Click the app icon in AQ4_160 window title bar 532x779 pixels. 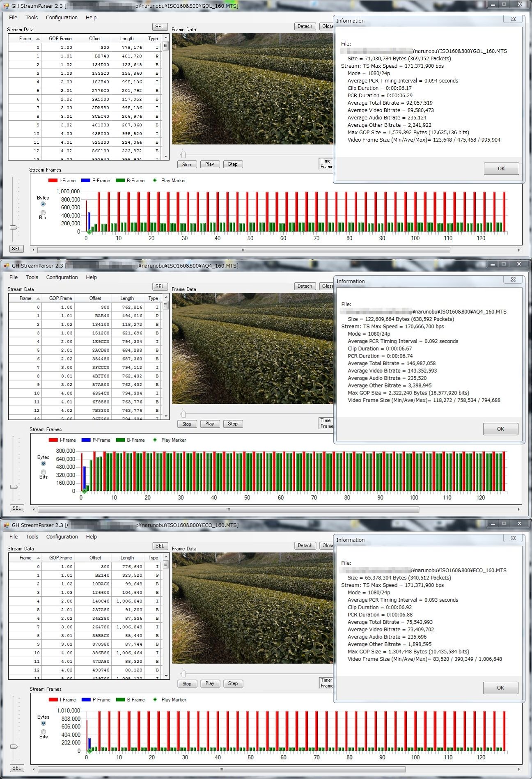(6, 266)
